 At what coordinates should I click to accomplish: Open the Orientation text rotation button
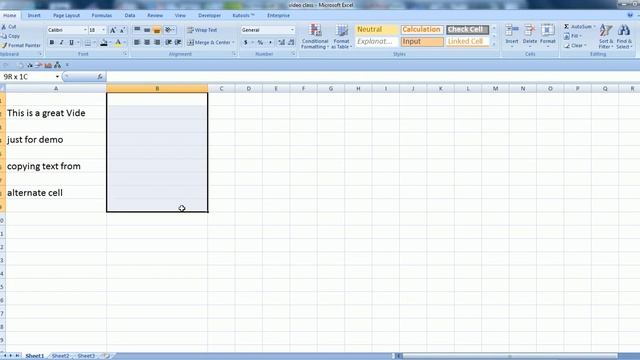[169, 30]
